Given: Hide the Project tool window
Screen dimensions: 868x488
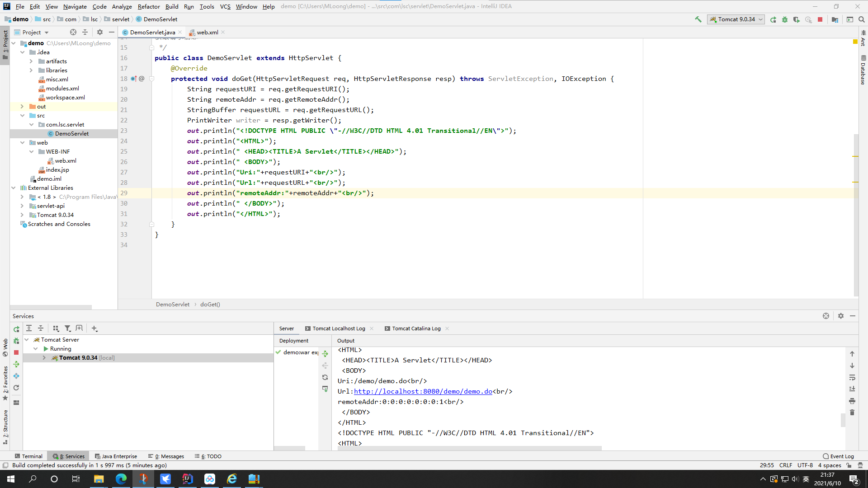Looking at the screenshot, I should point(112,32).
